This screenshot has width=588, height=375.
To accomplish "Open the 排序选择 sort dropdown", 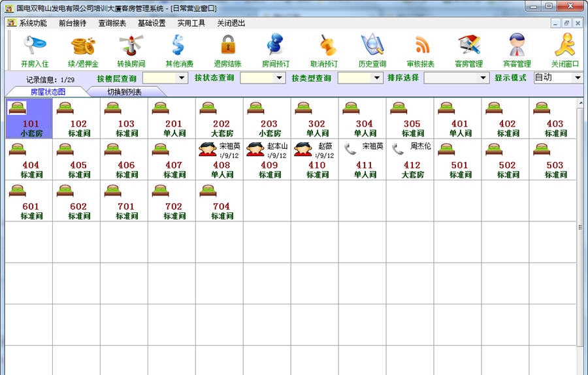I will click(x=483, y=78).
